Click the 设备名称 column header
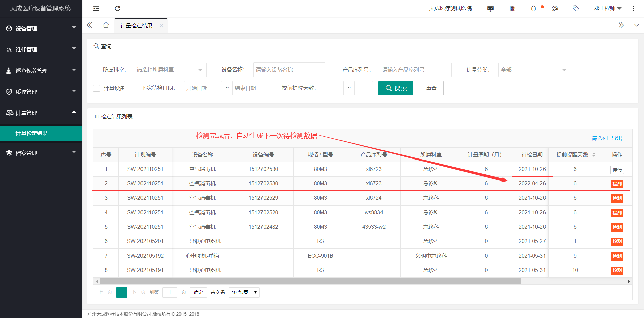This screenshot has height=318, width=644. click(x=202, y=155)
